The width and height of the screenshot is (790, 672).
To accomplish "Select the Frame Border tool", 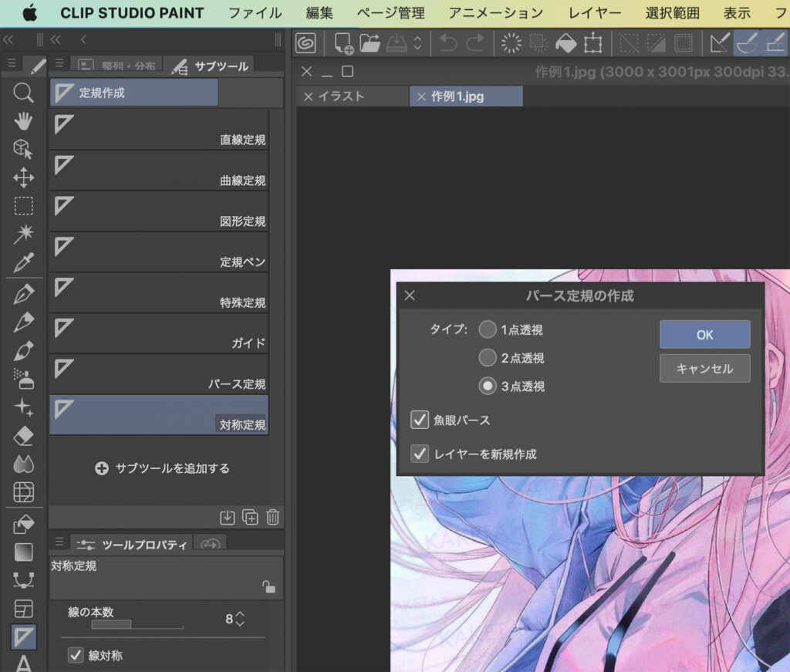I will click(x=23, y=609).
